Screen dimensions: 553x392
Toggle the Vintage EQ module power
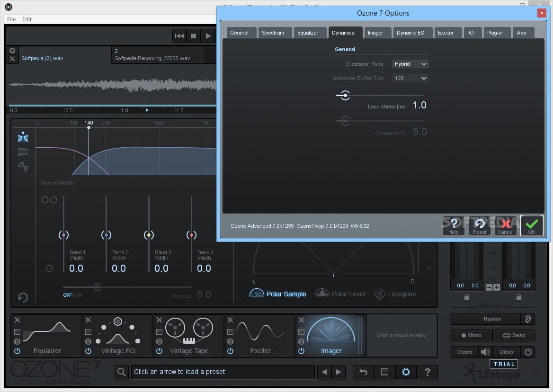88,351
